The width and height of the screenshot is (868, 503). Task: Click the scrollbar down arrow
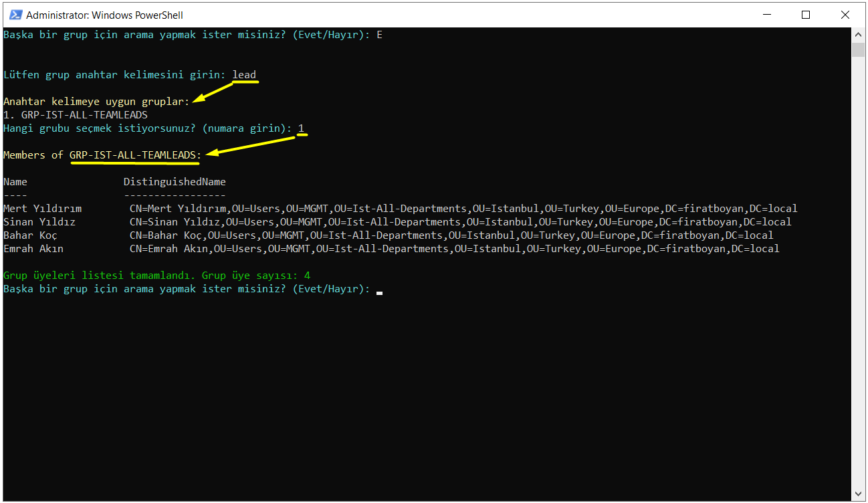(858, 495)
